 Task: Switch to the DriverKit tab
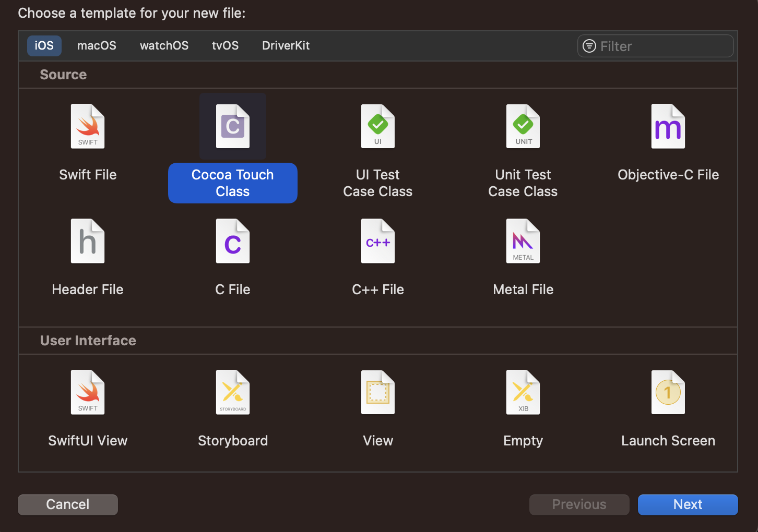click(286, 45)
